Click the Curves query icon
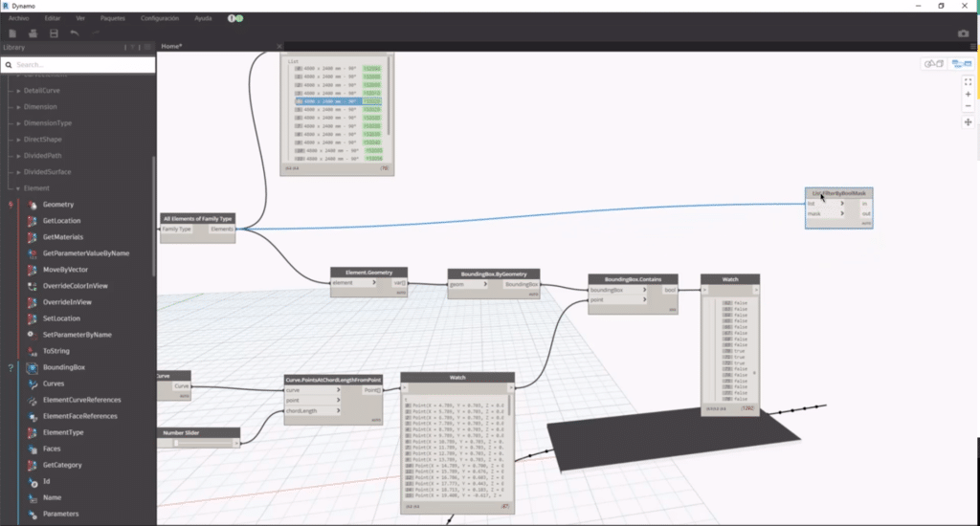This screenshot has width=980, height=526. [32, 384]
